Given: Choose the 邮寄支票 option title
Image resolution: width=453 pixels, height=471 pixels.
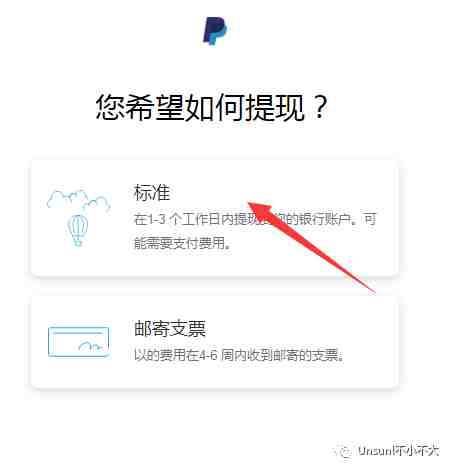Looking at the screenshot, I should (x=170, y=328).
